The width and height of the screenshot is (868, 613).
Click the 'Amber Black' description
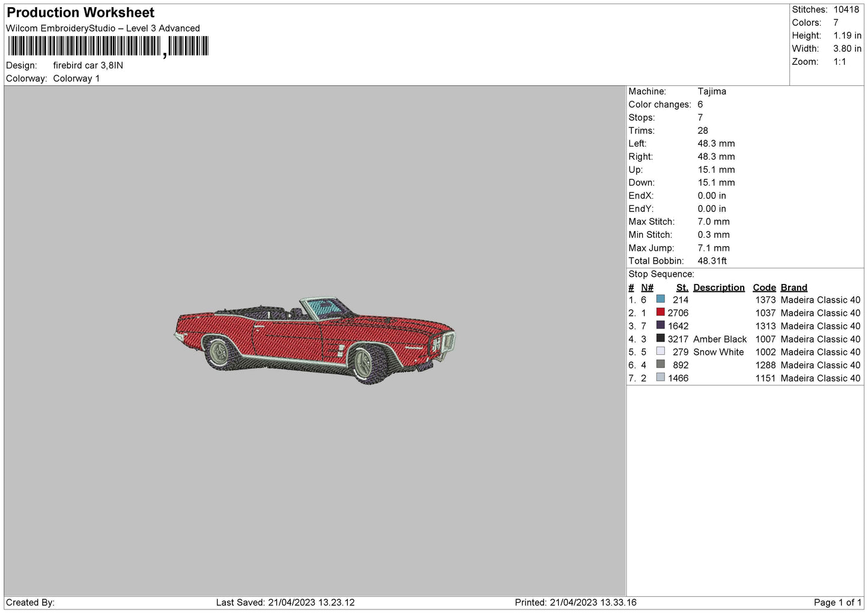[720, 339]
